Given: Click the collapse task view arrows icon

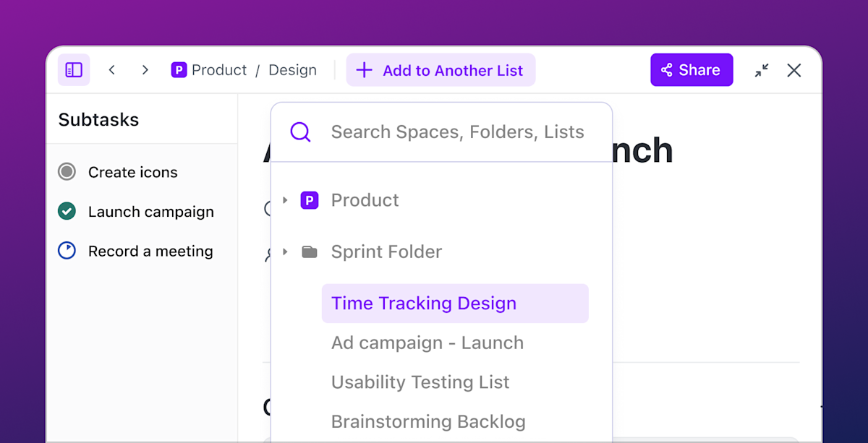Looking at the screenshot, I should click(x=761, y=70).
